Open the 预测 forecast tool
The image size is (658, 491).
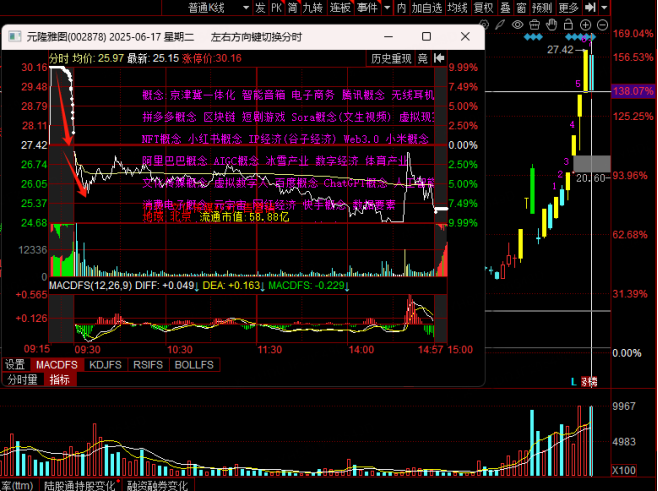point(542,8)
